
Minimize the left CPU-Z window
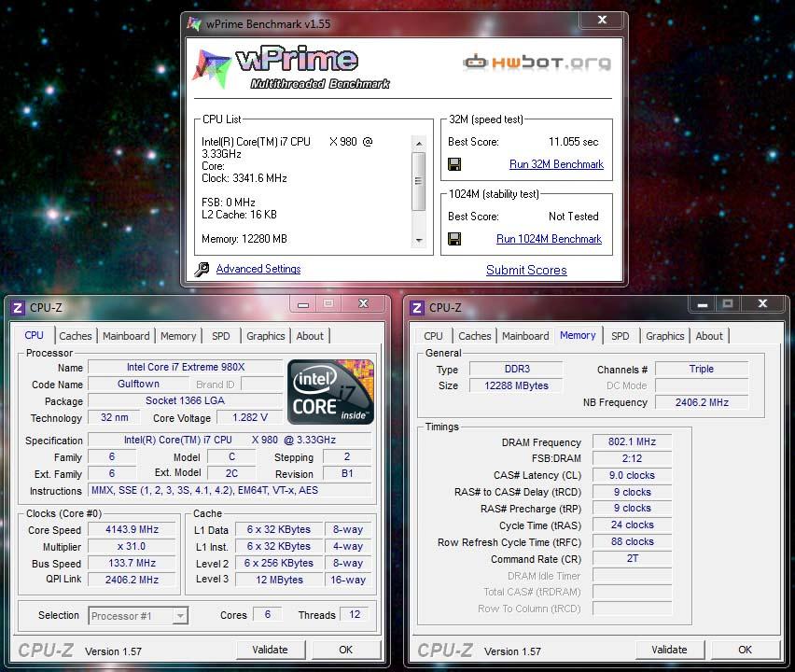coord(303,304)
